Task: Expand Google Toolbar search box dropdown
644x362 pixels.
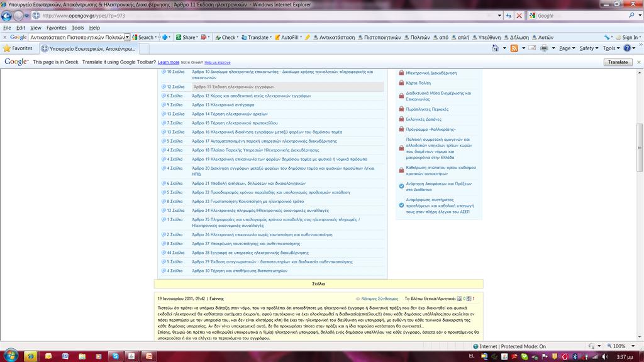Action: tap(127, 37)
